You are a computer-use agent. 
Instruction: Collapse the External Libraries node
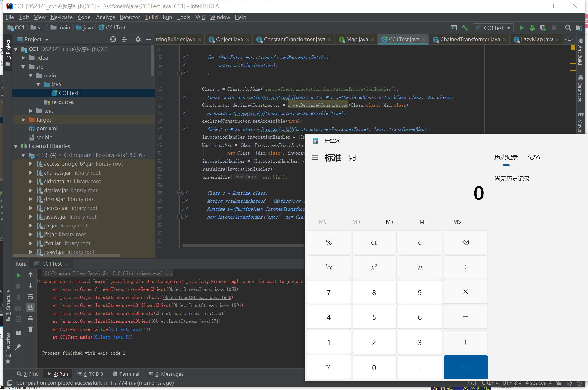(x=16, y=146)
